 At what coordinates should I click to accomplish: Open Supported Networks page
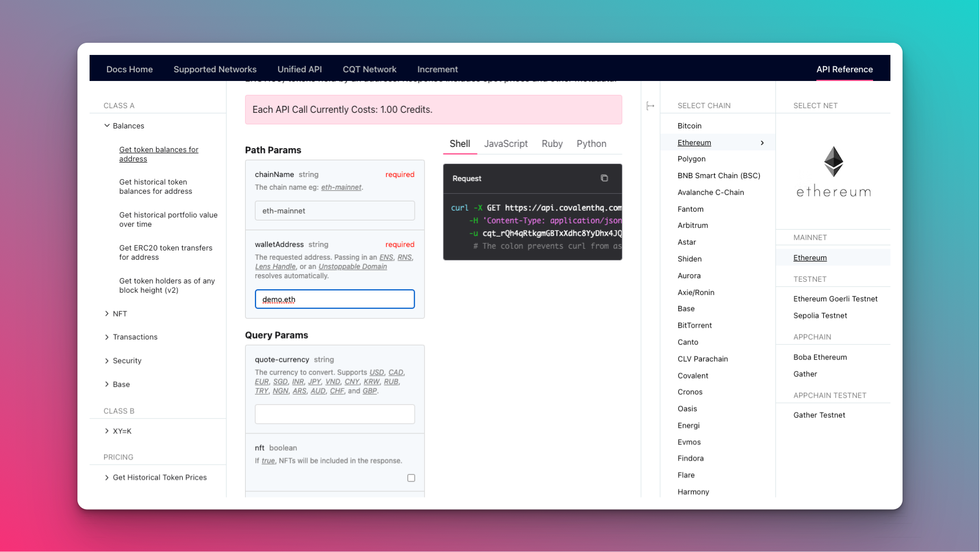215,69
